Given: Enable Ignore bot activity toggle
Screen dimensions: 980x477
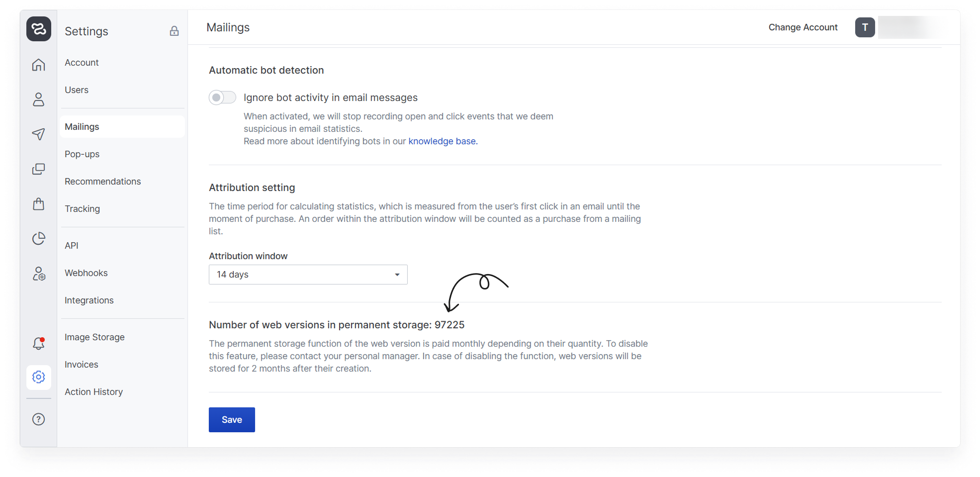Looking at the screenshot, I should (222, 97).
